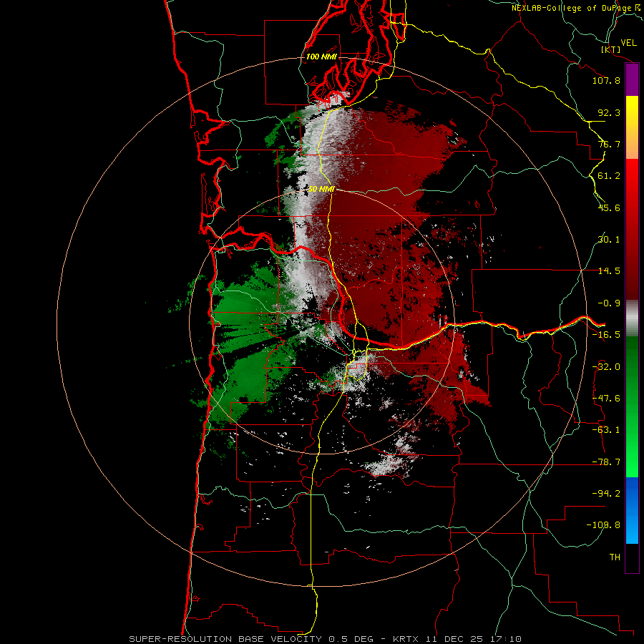This screenshot has height=644, width=644.
Task: Click the Super-Resolution Base Velocity footer caption
Action: click(x=325, y=639)
